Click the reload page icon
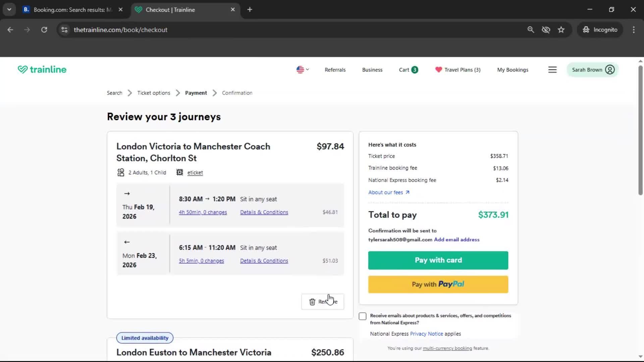The height and width of the screenshot is (362, 644). [44, 29]
